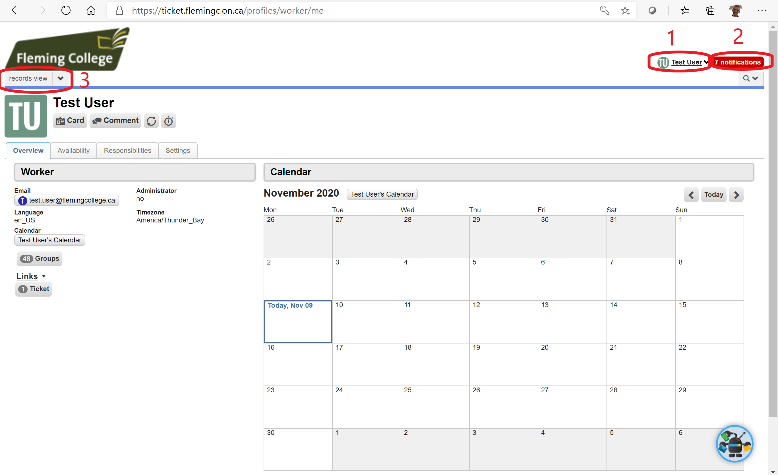Click the browser home icon
This screenshot has height=475, width=778.
tap(91, 10)
